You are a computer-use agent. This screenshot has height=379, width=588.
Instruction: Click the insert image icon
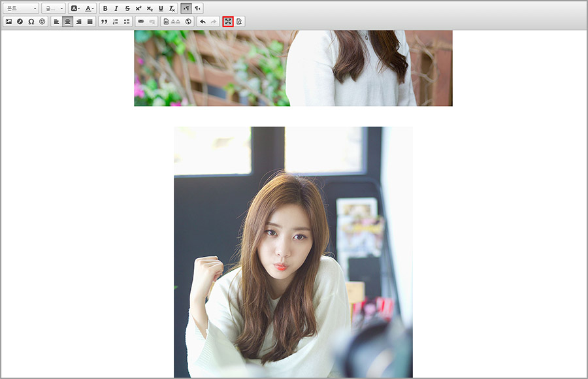[x=9, y=22]
